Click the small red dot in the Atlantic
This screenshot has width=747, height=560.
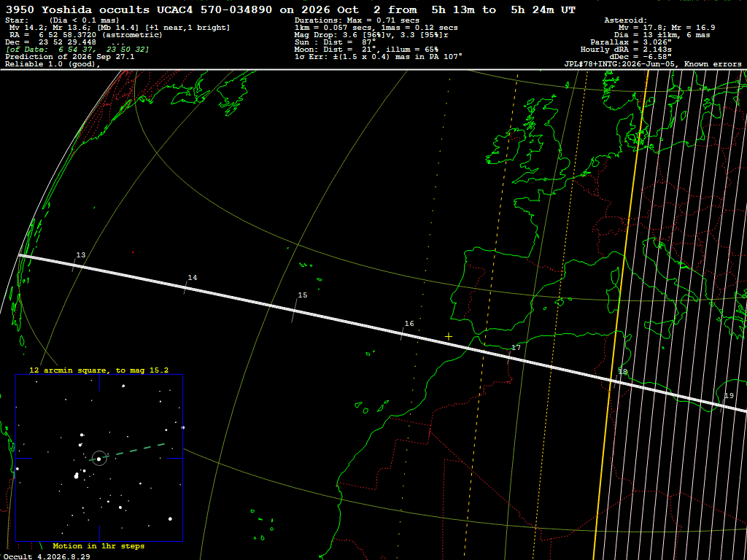(x=133, y=252)
